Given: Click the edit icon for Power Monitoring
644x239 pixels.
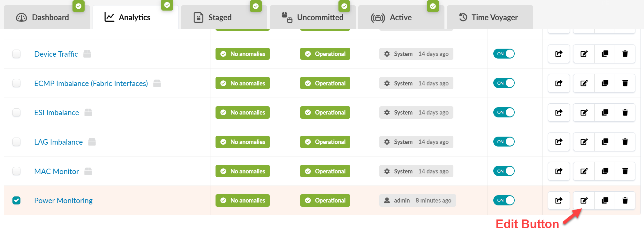Looking at the screenshot, I should point(584,201).
